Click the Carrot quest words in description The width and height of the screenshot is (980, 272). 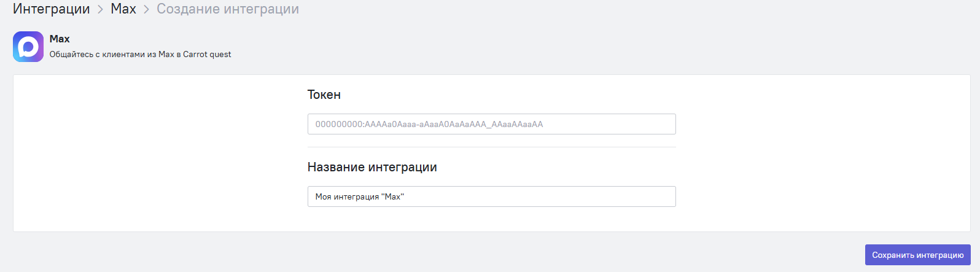[x=207, y=54]
